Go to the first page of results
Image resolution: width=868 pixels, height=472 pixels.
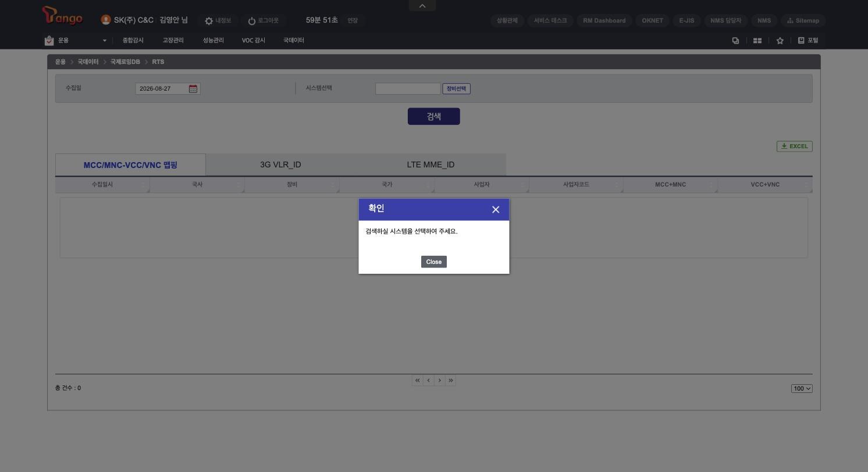point(417,381)
